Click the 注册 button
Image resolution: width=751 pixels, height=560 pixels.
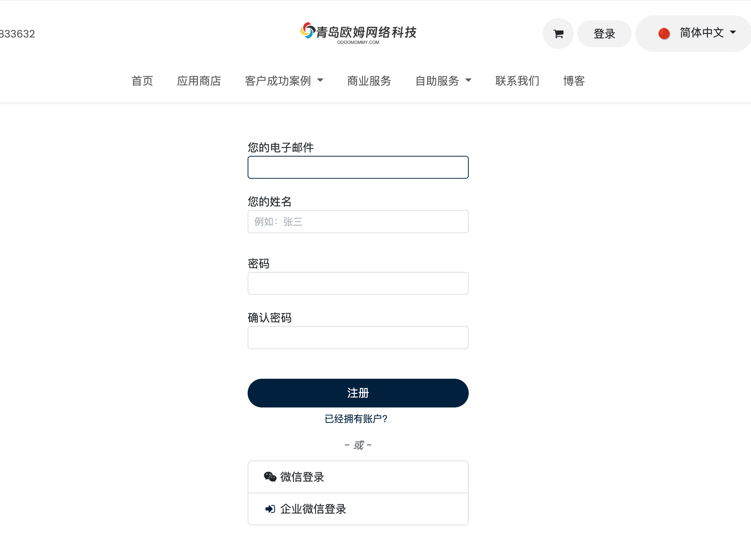[x=358, y=393]
